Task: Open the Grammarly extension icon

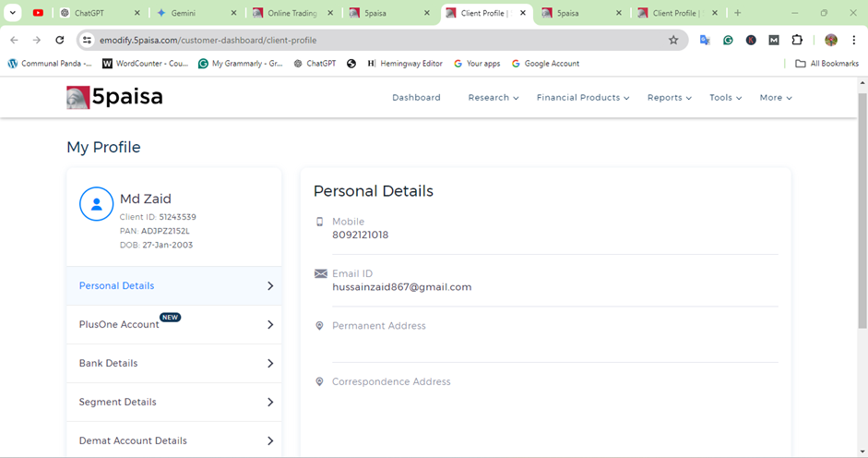Action: pyautogui.click(x=728, y=40)
